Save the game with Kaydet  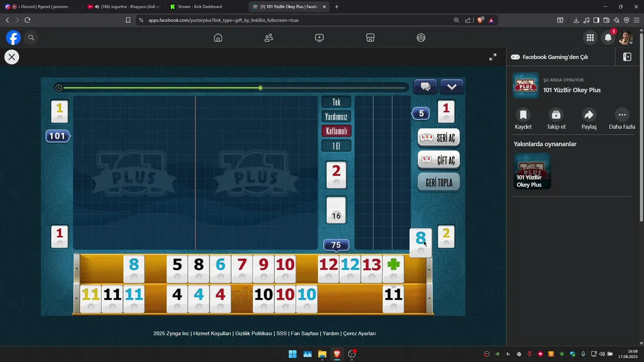click(x=523, y=120)
